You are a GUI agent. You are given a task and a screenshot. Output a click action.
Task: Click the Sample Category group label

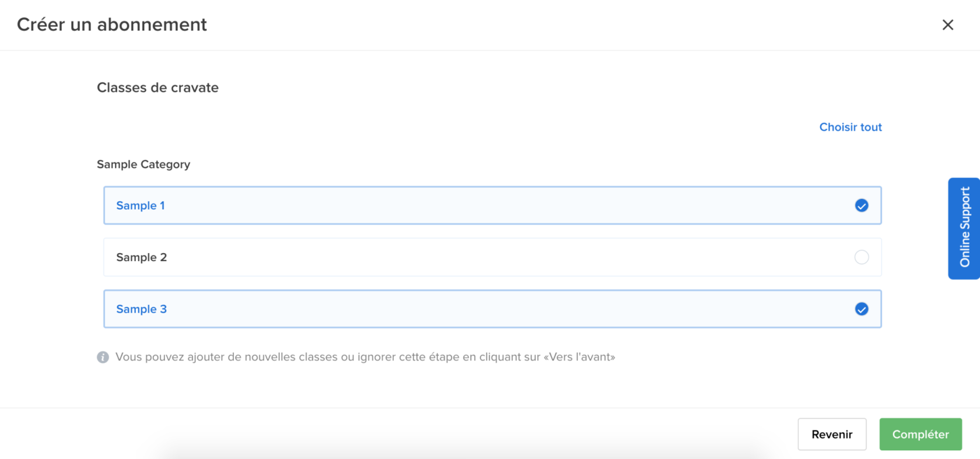tap(143, 164)
